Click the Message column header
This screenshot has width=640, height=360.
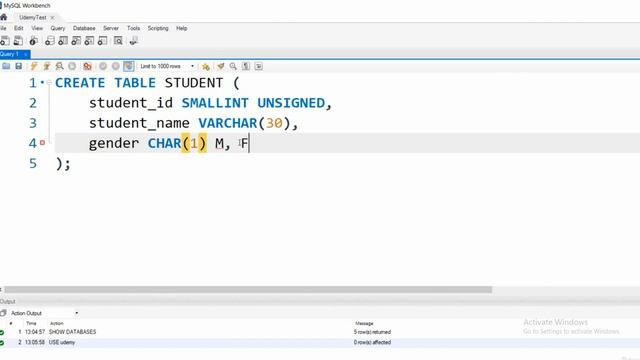click(x=364, y=323)
